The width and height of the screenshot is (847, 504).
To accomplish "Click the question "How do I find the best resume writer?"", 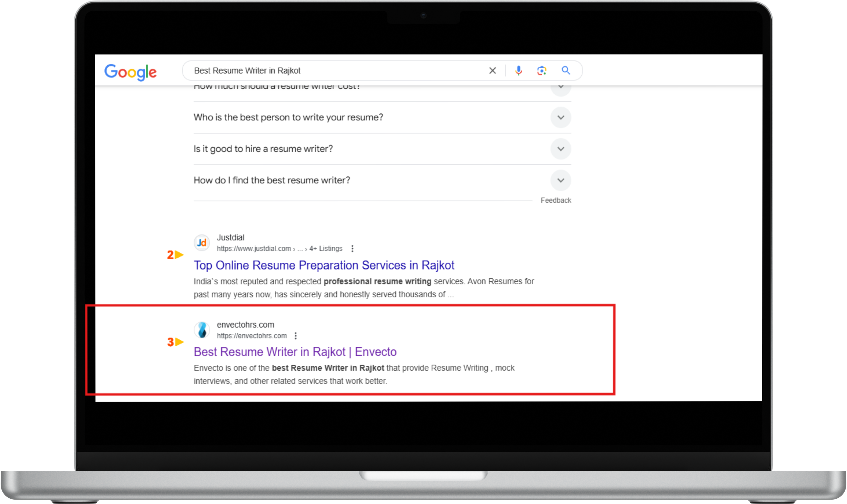I will pos(272,180).
